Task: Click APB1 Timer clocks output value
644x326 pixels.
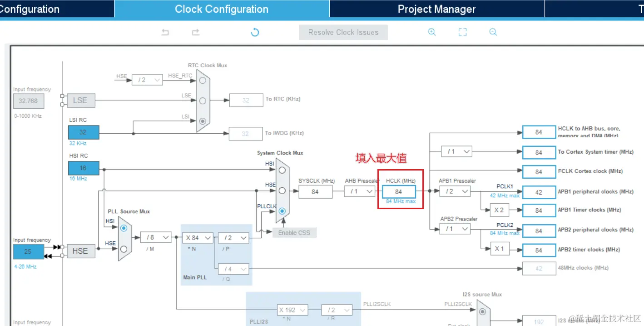Action: coord(539,211)
